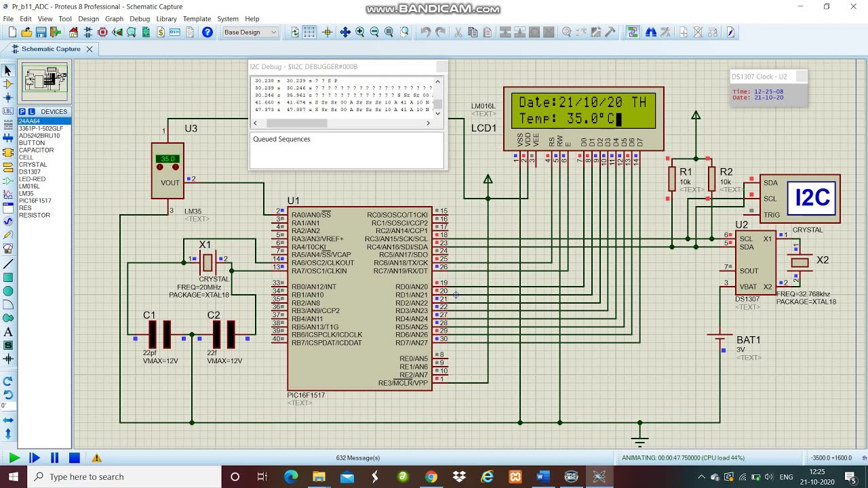Open the Debug menu

pyautogui.click(x=140, y=19)
